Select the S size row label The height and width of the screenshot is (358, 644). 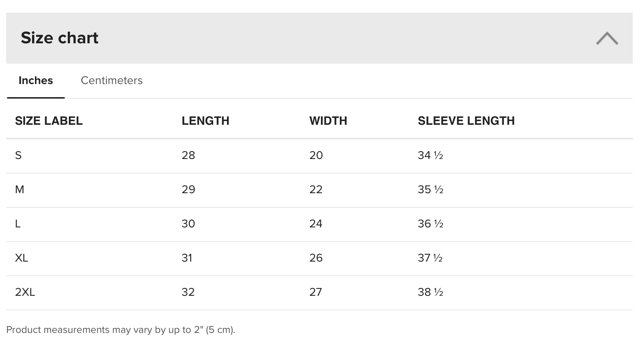[18, 155]
